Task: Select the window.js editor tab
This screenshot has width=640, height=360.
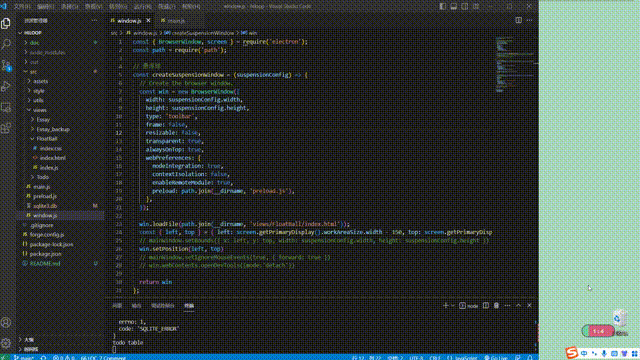Action: pyautogui.click(x=129, y=20)
